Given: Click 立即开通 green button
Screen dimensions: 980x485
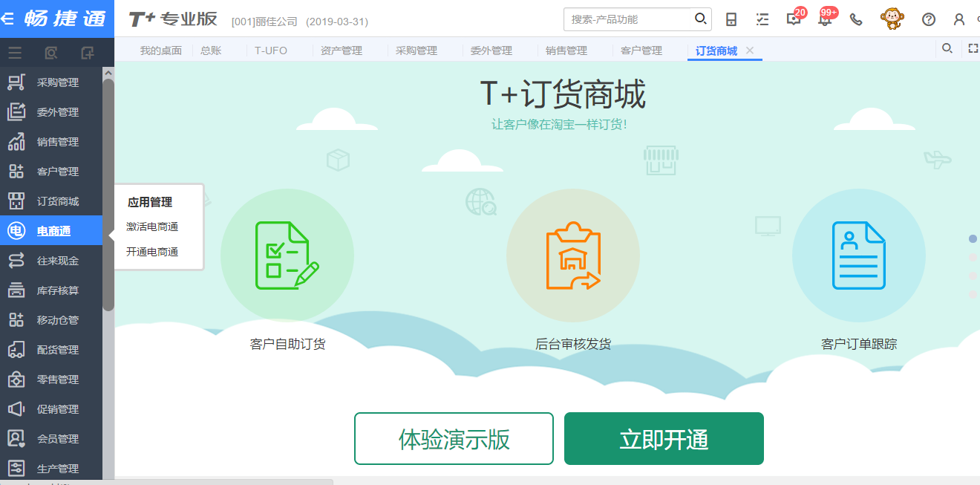Looking at the screenshot, I should (x=664, y=439).
